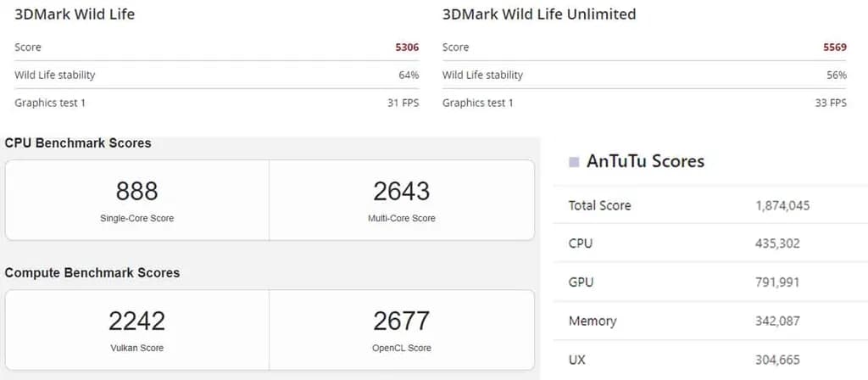Click the AnTuTu GPU score 791,991
The width and height of the screenshot is (868, 380).
coord(777,282)
